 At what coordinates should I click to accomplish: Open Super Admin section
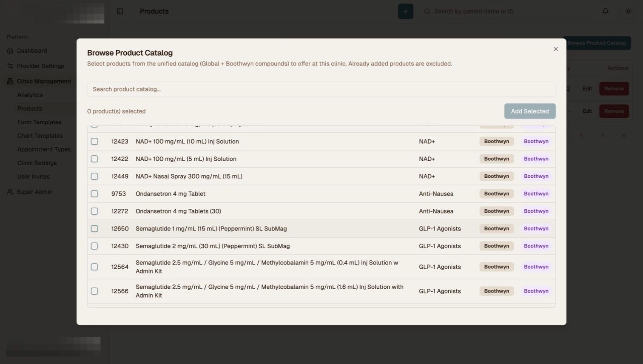click(x=34, y=192)
